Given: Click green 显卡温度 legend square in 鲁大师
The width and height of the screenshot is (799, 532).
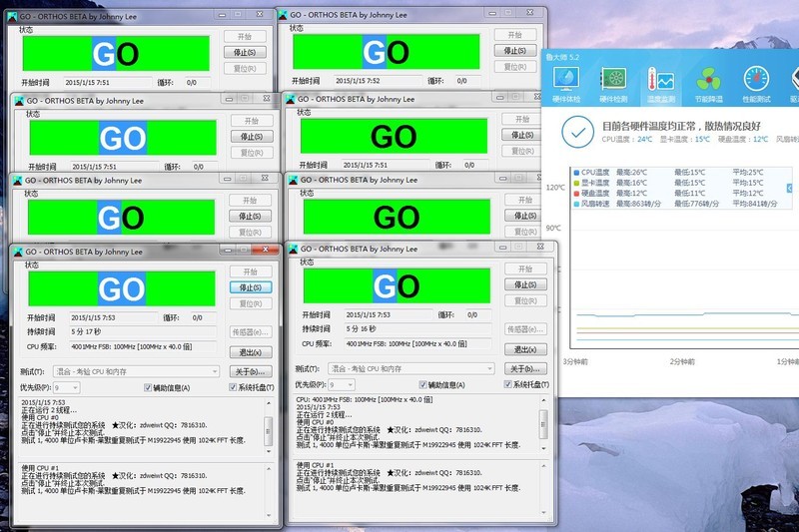Looking at the screenshot, I should 576,183.
